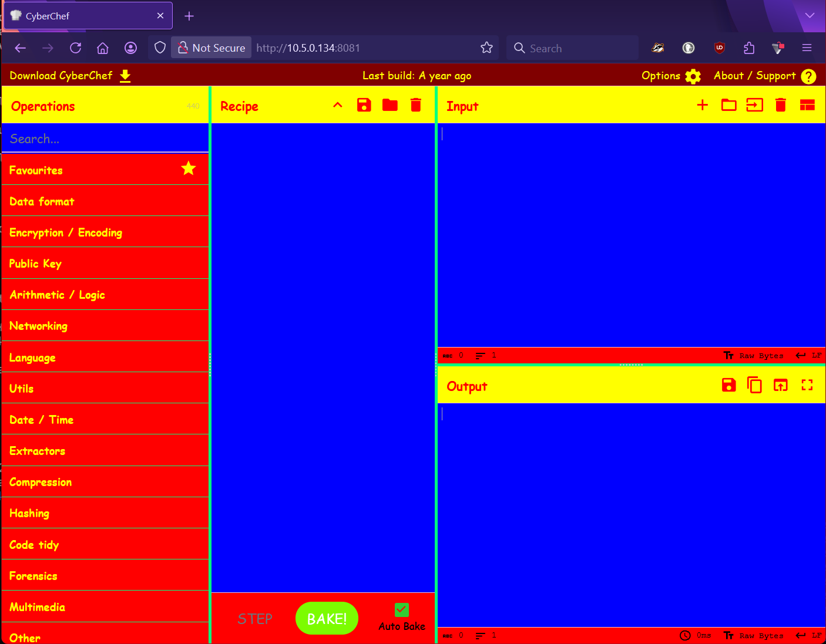Open file as input icon
This screenshot has height=644, width=826.
(728, 105)
